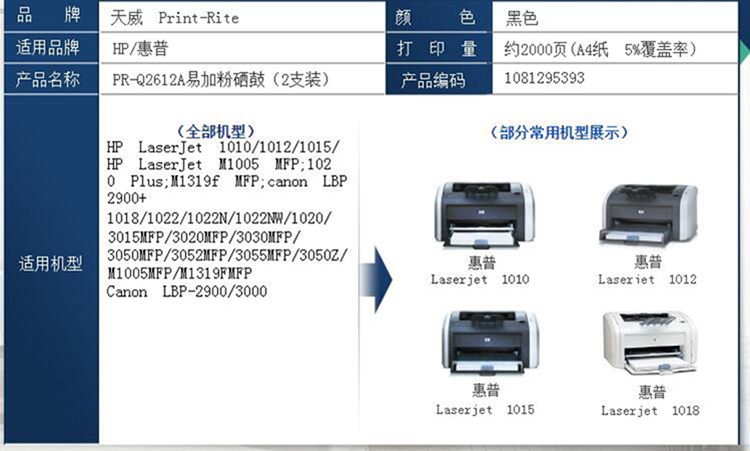750x451 pixels.
Task: Click the 产品编码 label cell
Action: coord(439,79)
